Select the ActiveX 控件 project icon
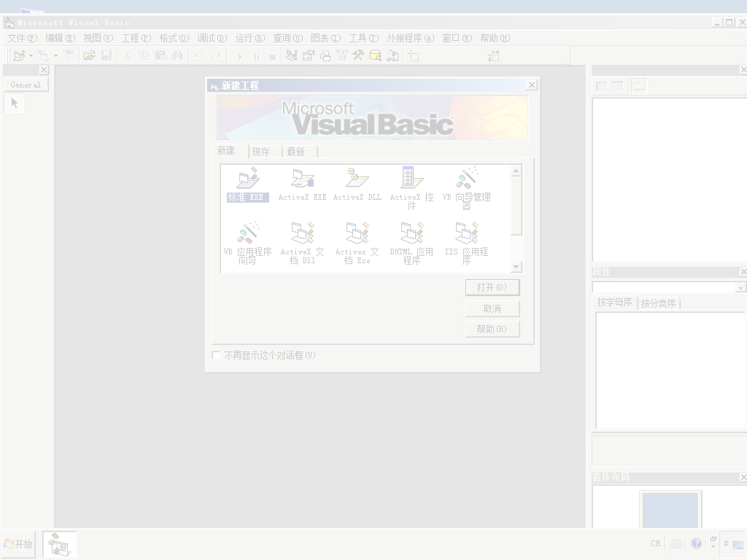747x560 pixels. (411, 189)
